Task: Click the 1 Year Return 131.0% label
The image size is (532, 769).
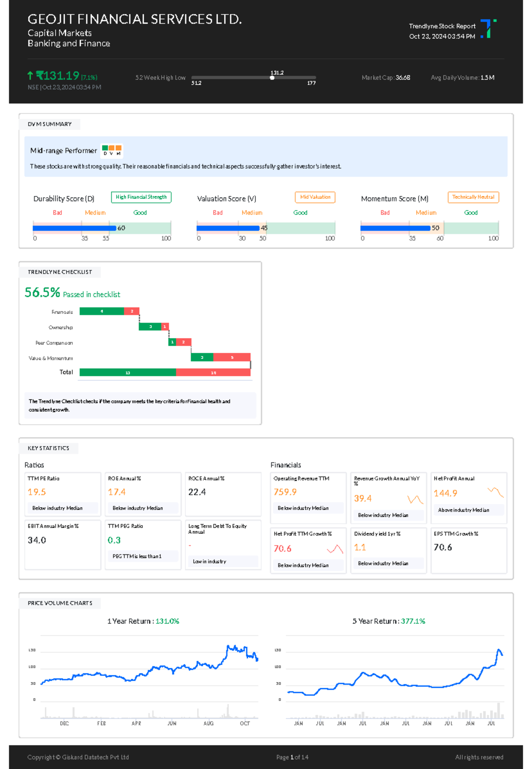Action: (143, 621)
